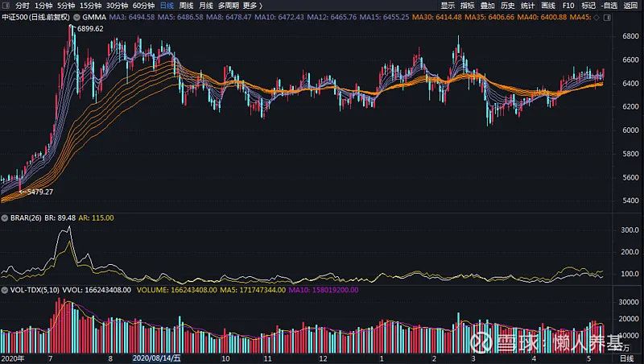
Task: Remove from watchlist via -自选
Action: point(609,6)
